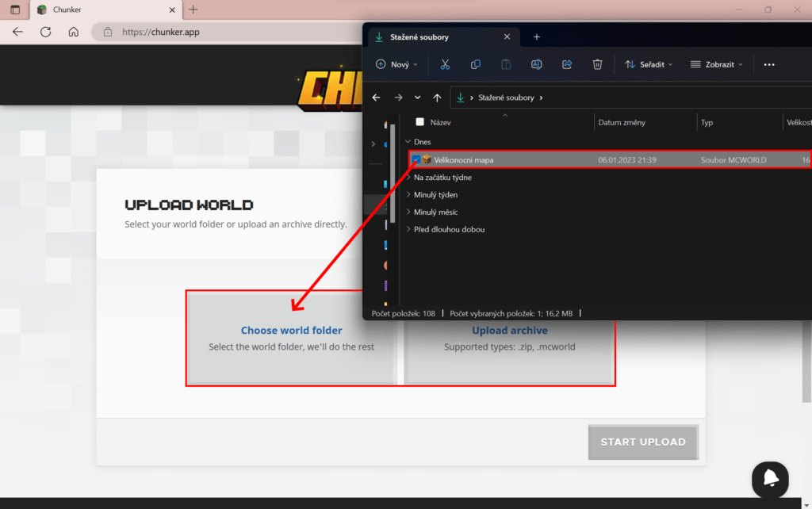This screenshot has width=812, height=509.
Task: Collapse the Dnes group
Action: (x=408, y=142)
